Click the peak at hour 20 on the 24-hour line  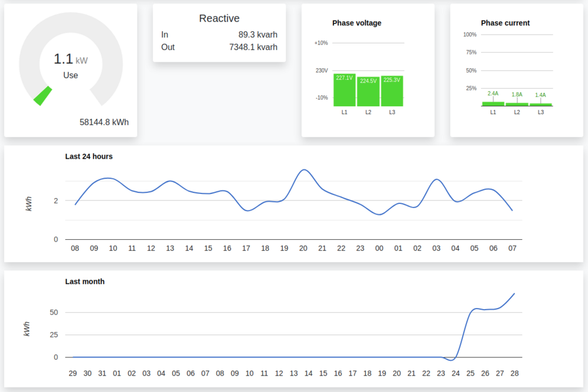(x=303, y=170)
